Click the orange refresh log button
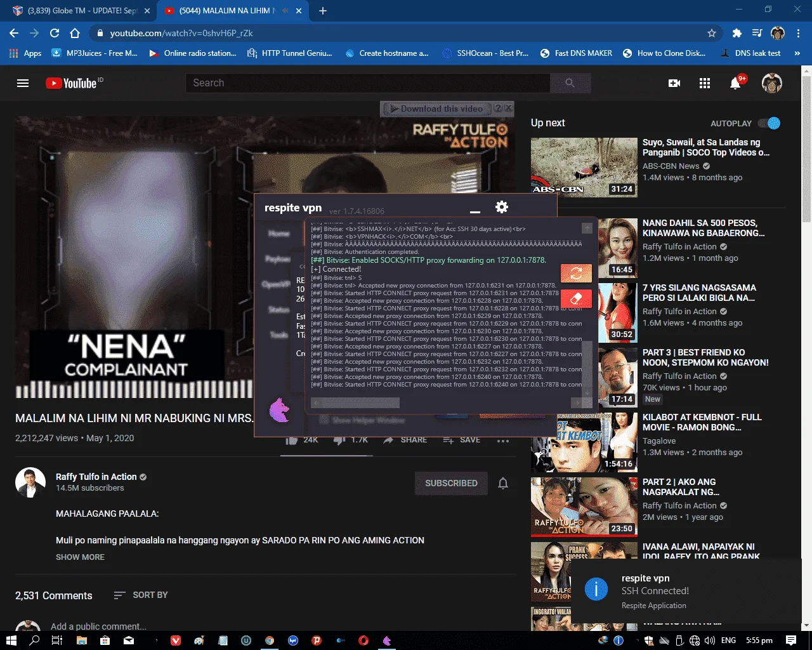 (576, 273)
